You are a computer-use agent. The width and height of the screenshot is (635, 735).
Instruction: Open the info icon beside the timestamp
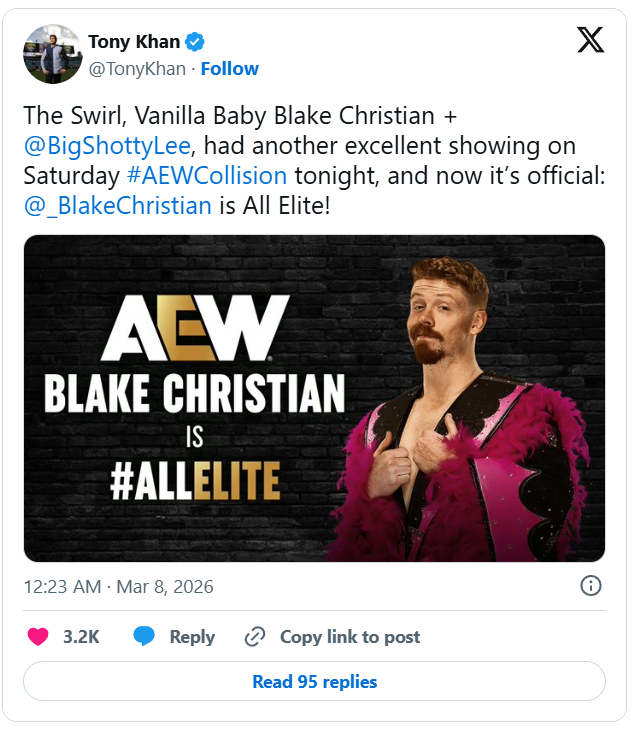coord(590,586)
